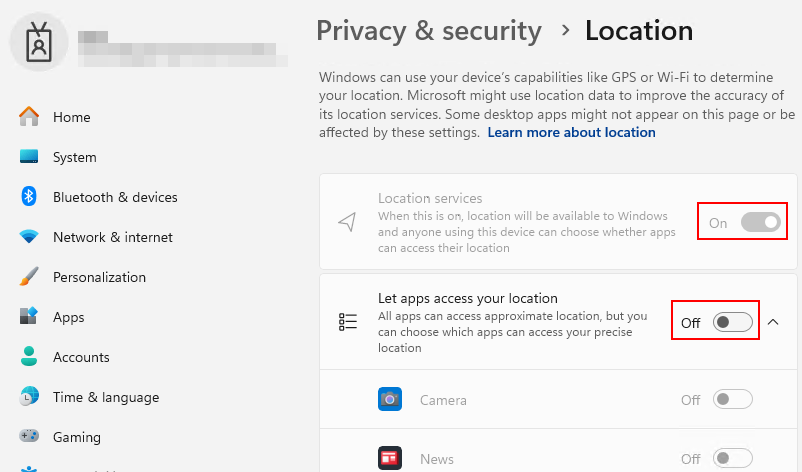Image resolution: width=802 pixels, height=472 pixels.
Task: Click the Bluetooth icon in sidebar
Action: coord(29,197)
